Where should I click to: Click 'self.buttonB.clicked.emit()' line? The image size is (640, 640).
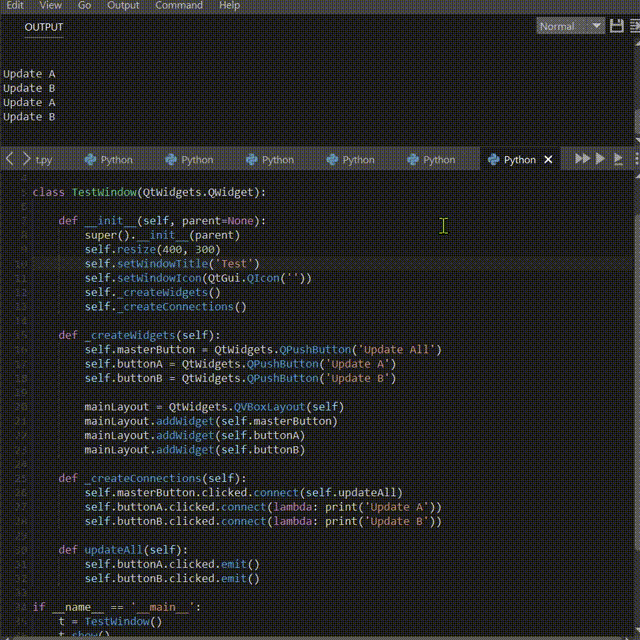[172, 578]
